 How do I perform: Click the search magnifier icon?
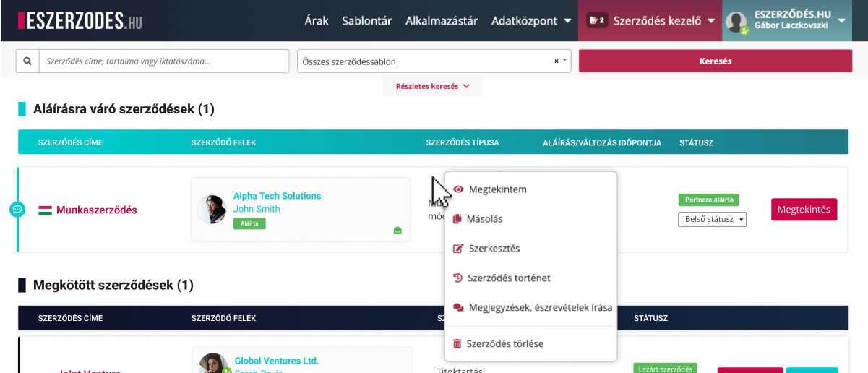click(x=27, y=61)
